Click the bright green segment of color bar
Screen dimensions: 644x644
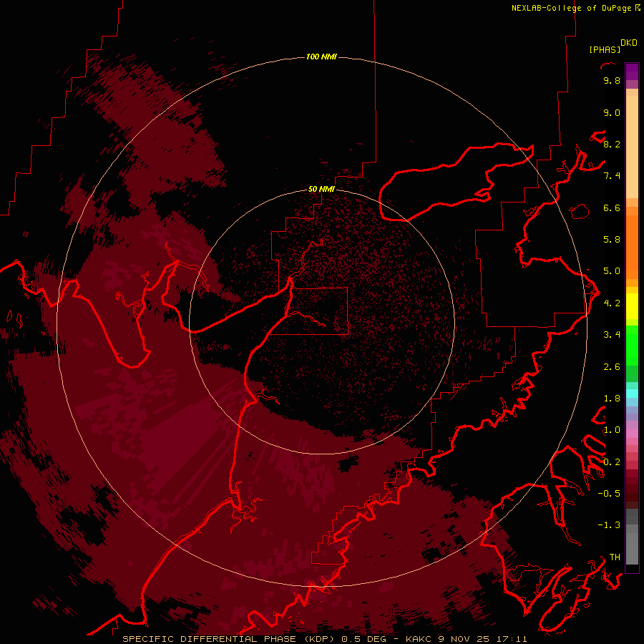pyautogui.click(x=632, y=346)
